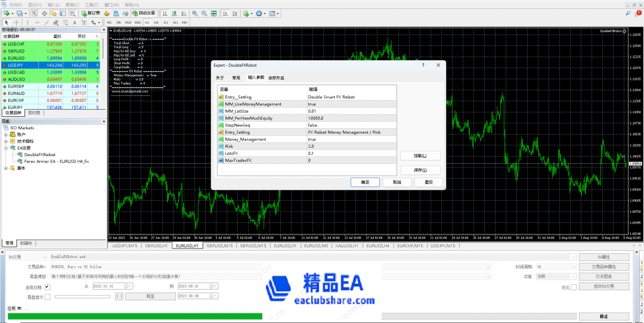Click the 重设 button in Expert dialog
The height and width of the screenshot is (323, 644).
pyautogui.click(x=428, y=182)
